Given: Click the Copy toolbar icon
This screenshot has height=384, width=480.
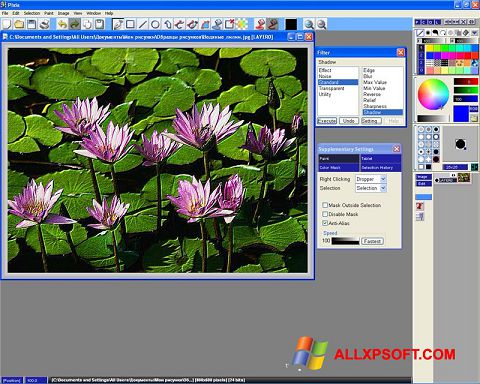Looking at the screenshot, I should [87, 24].
